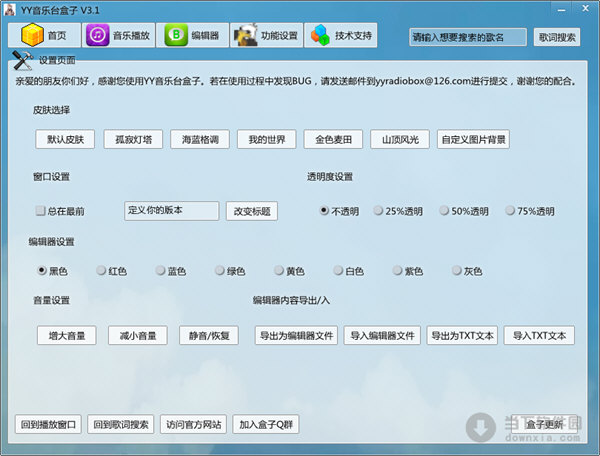600x456 pixels.
Task: Click 导入TXT文本 button
Action: click(539, 335)
